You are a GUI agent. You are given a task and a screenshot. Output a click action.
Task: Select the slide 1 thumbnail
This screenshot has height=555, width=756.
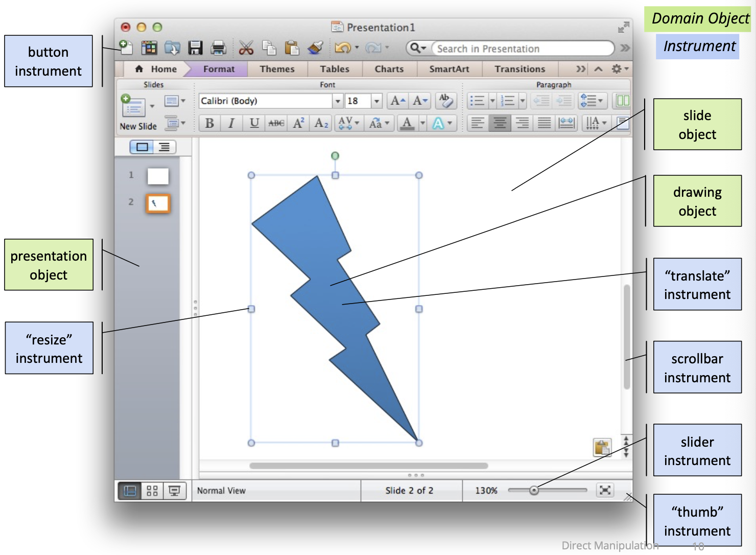pos(158,176)
